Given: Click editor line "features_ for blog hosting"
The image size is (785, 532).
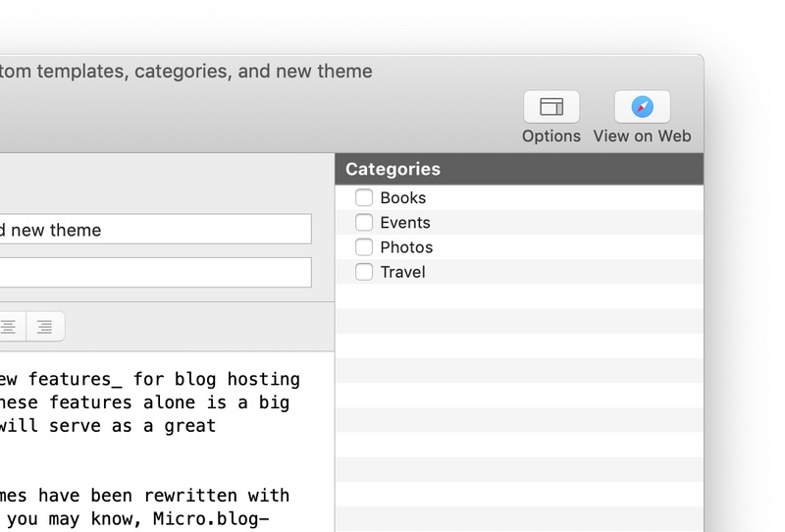Looking at the screenshot, I should click(x=164, y=380).
